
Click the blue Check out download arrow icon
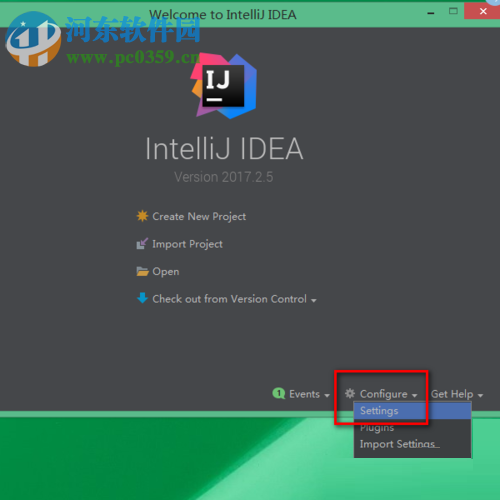pos(142,298)
